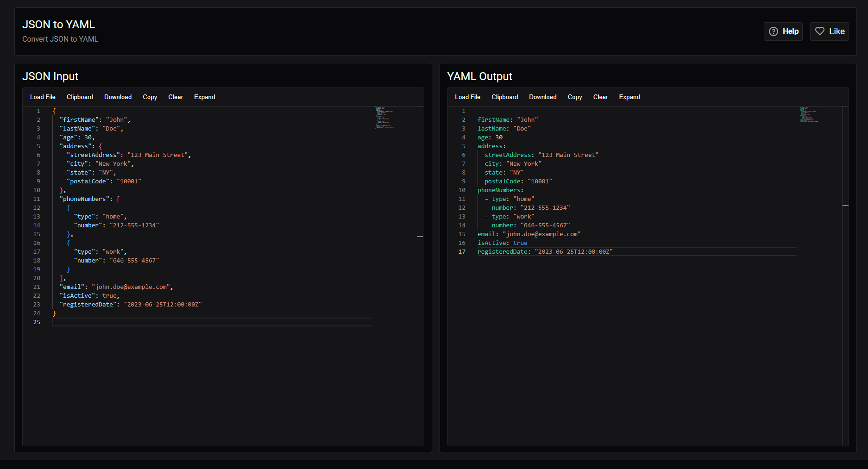868x469 pixels.
Task: Place cursor on empty line 25 in JSON Input
Action: [212, 322]
